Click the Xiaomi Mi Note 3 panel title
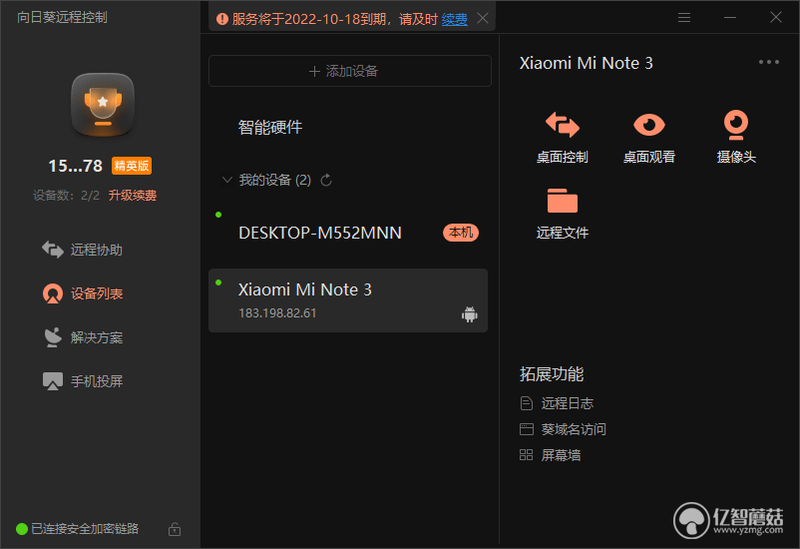Viewport: 800px width, 549px height. click(586, 63)
